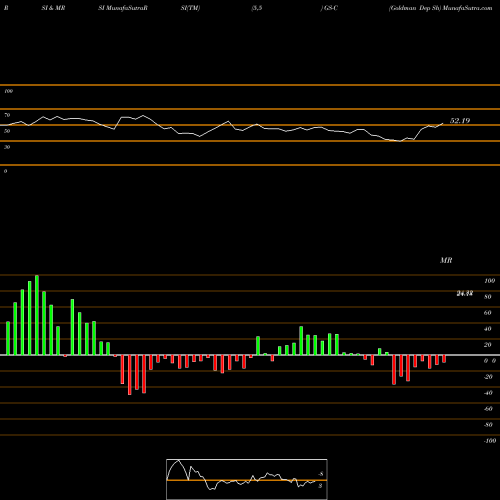
Task: Select the 'SI & MR' header label
Action: 53,8
